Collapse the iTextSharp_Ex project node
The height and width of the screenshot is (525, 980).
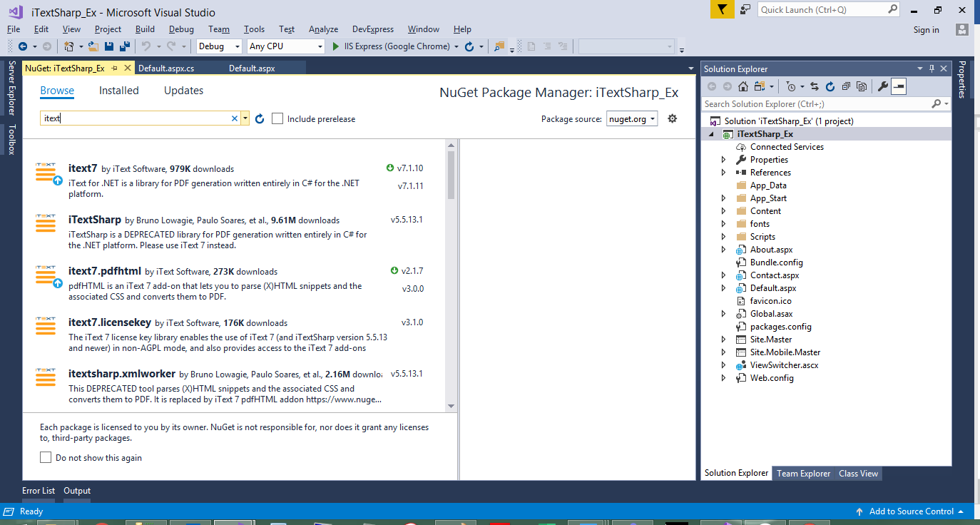pos(711,134)
